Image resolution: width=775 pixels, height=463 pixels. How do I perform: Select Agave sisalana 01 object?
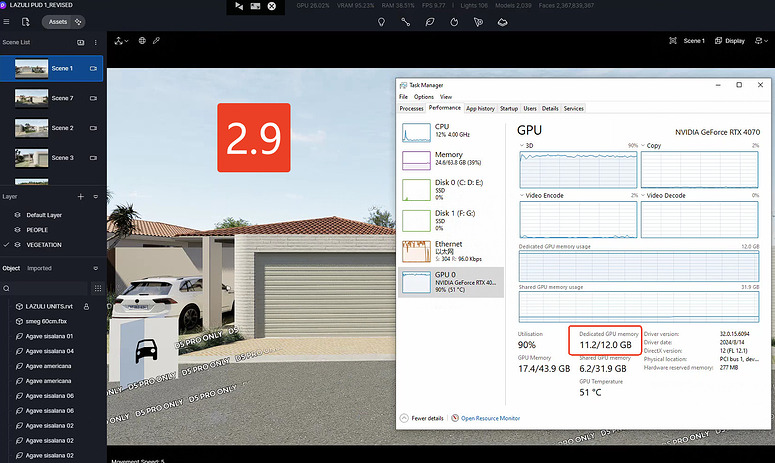(49, 336)
